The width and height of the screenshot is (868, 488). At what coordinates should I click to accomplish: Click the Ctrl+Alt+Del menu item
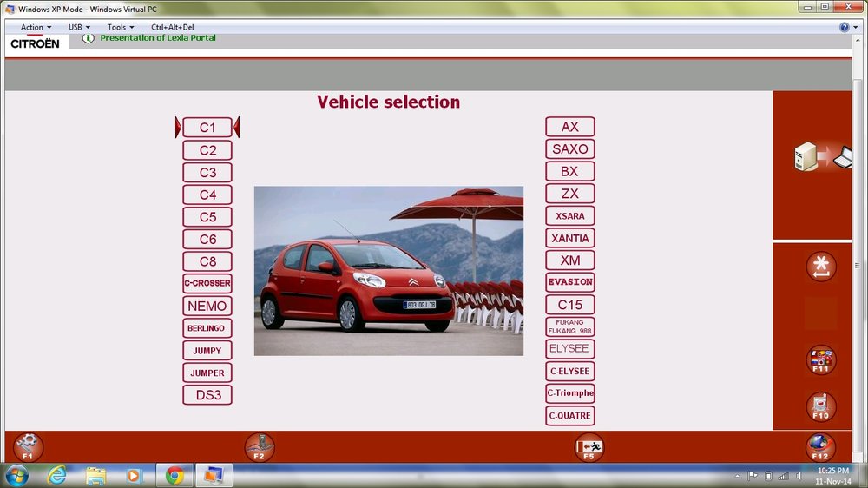[x=173, y=27]
